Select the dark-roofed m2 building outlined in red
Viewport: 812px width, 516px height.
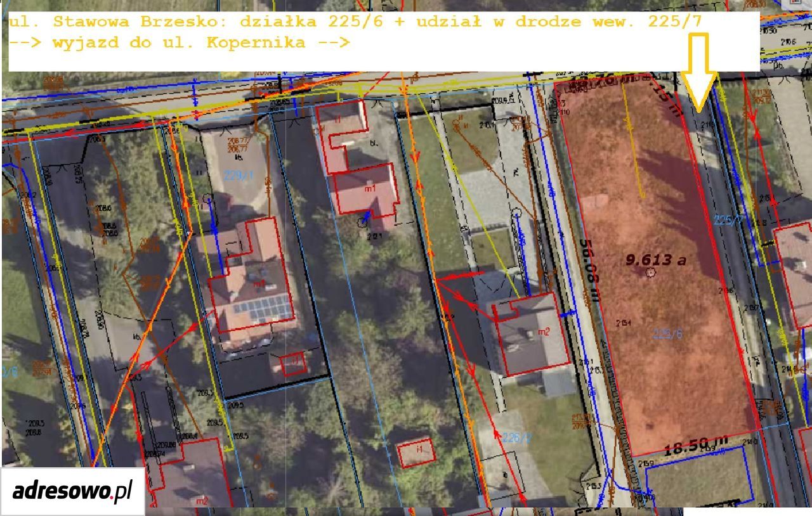click(x=532, y=334)
